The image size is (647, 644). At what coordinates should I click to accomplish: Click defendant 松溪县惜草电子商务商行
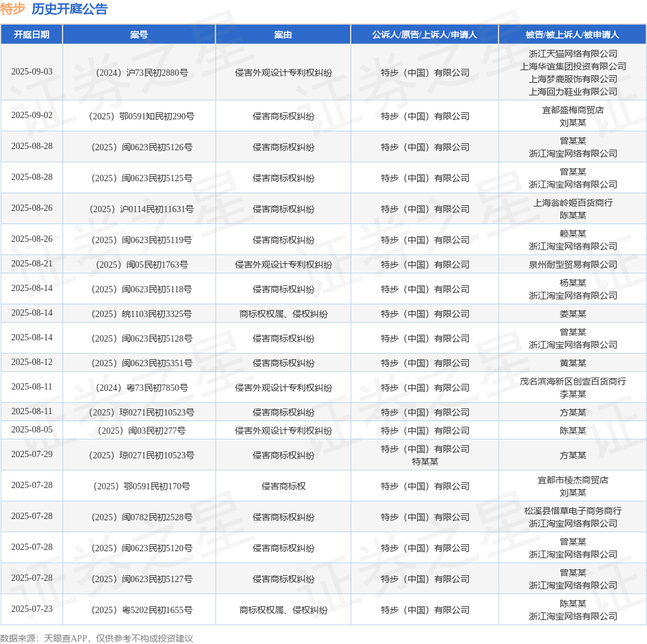click(x=572, y=511)
